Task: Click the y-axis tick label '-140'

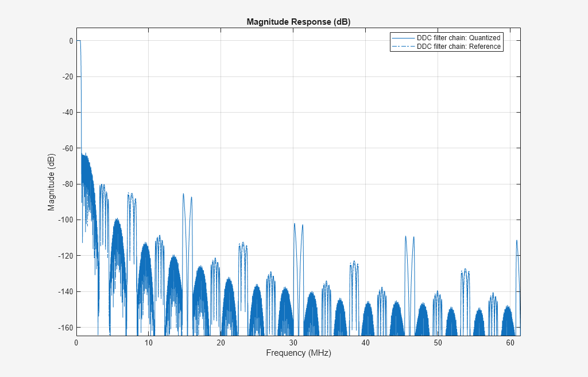Action: tap(65, 291)
